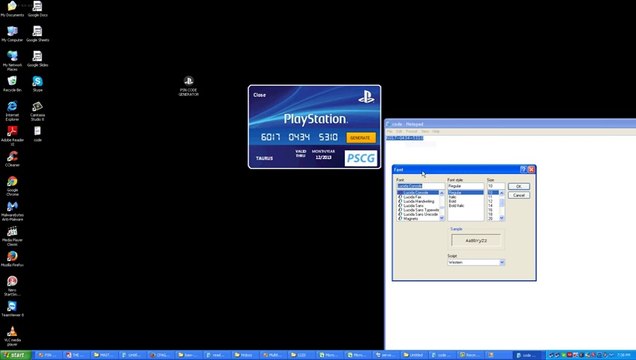Click the PSCG logo on the card
The height and width of the screenshot is (360, 636).
361,158
